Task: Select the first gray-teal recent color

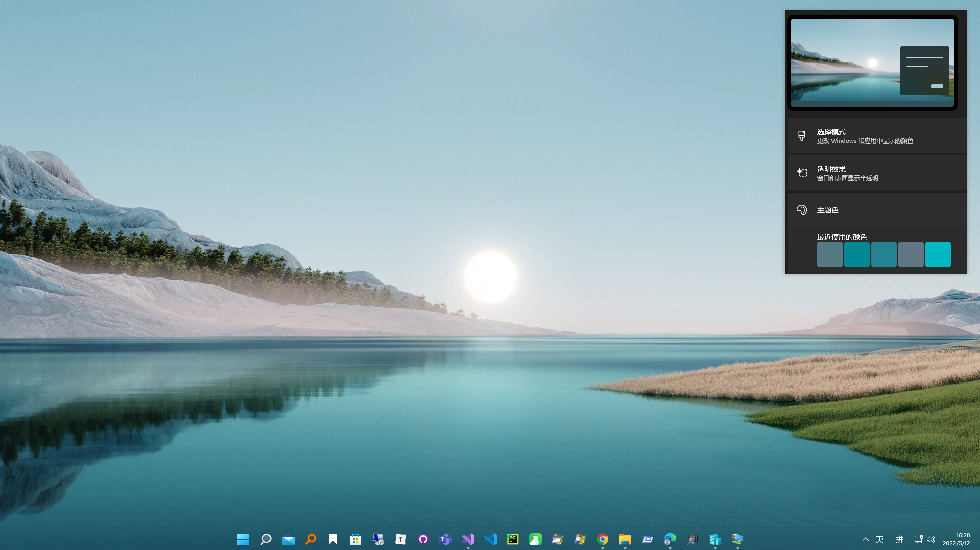Action: [830, 254]
